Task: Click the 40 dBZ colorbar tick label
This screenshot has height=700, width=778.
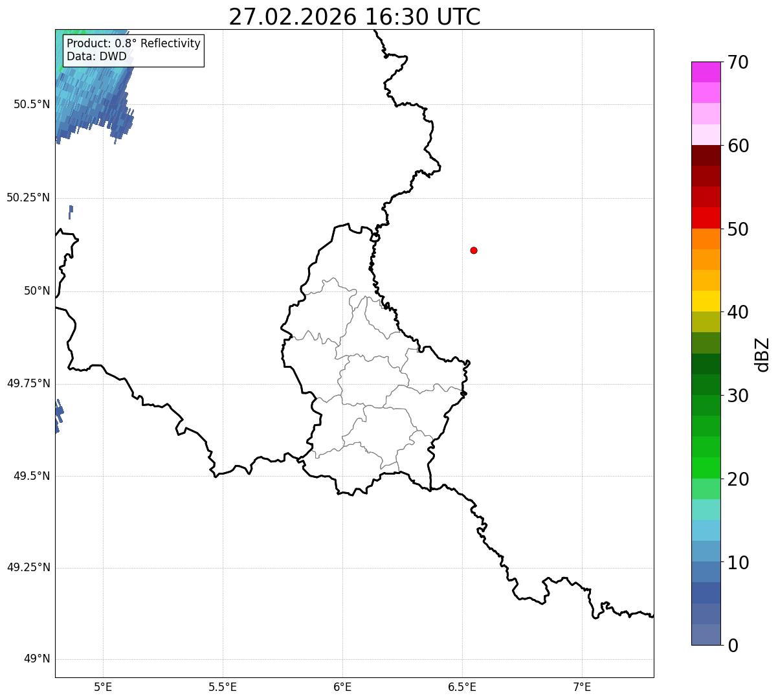Action: coord(738,312)
